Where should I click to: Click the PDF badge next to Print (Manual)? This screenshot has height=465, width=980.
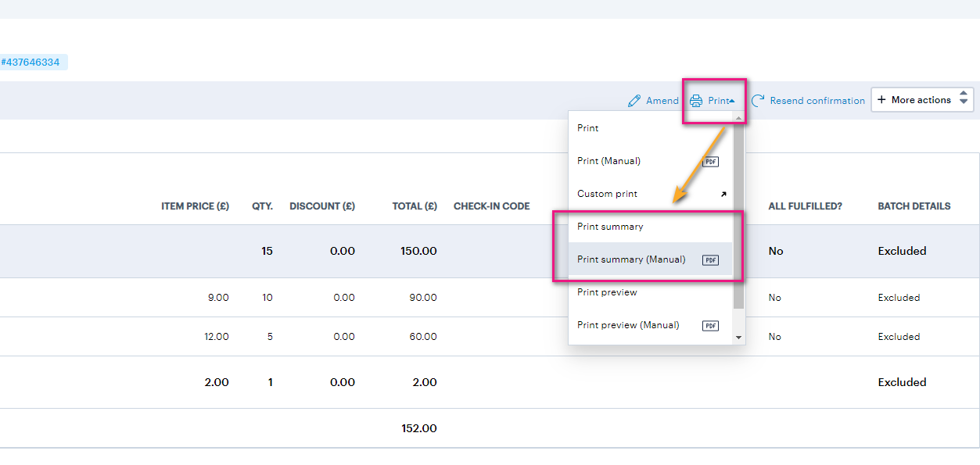711,161
